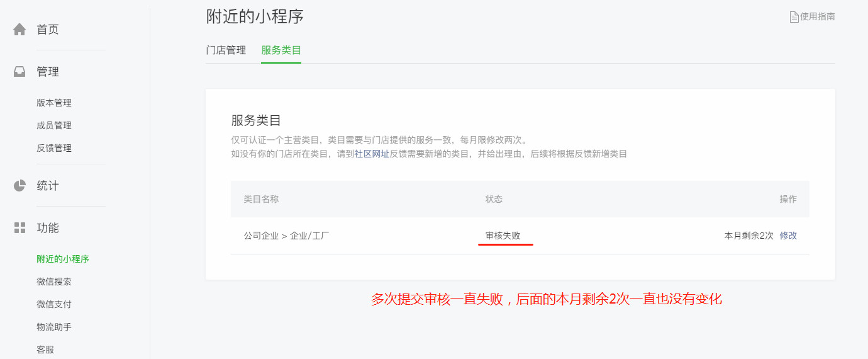868x359 pixels.
Task: Click the 社区网址 link
Action: pos(372,154)
